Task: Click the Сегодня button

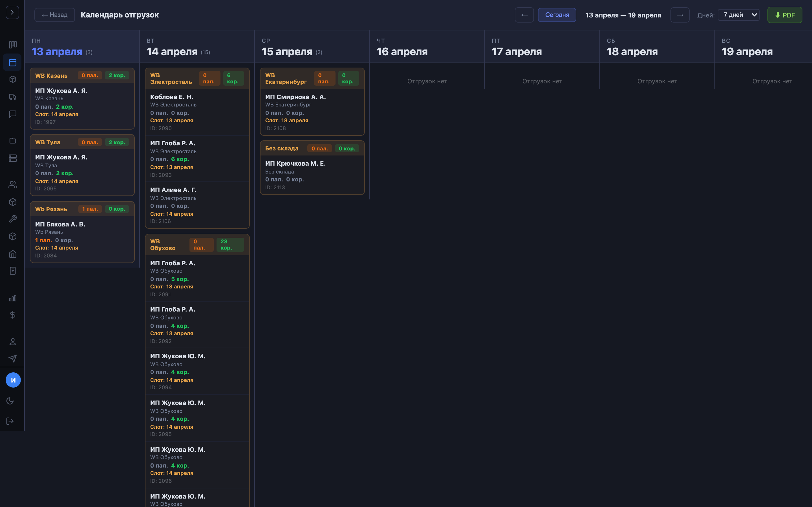Action: (557, 15)
